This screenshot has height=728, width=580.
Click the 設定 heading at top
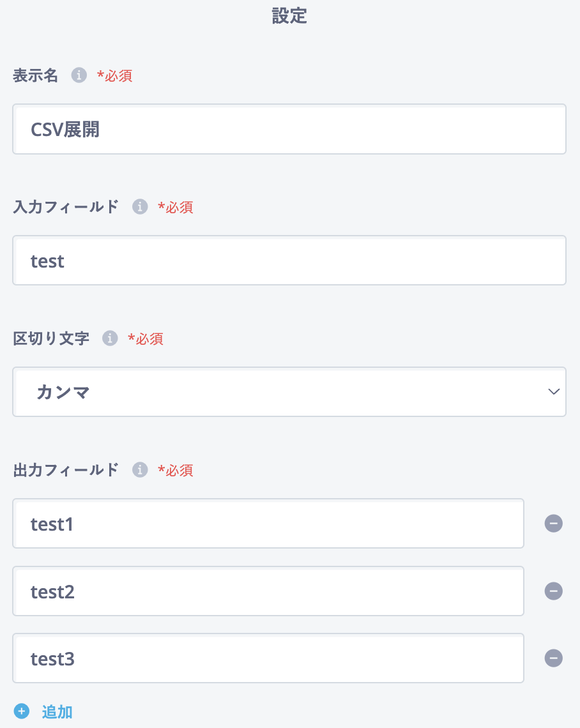point(289,16)
